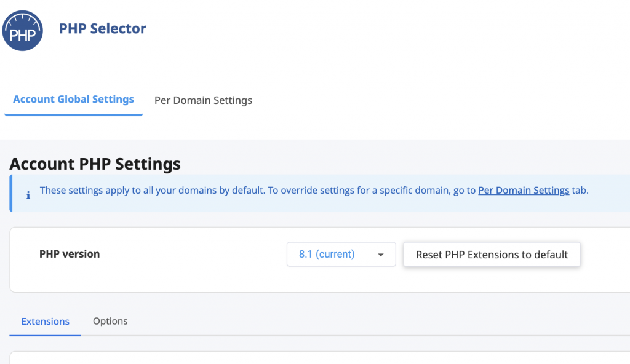Open the Per Domain Settings tab
Viewport: 630px width, 364px height.
coord(203,100)
